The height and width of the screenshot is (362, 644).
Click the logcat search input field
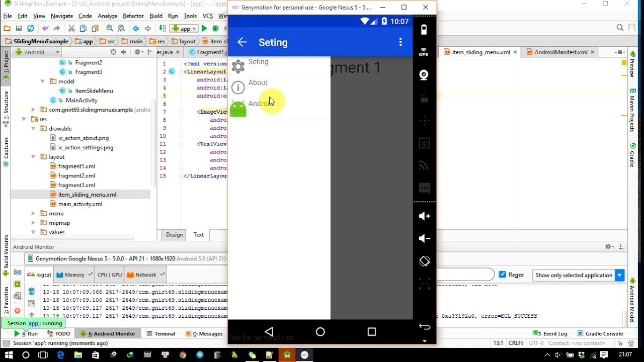click(465, 275)
